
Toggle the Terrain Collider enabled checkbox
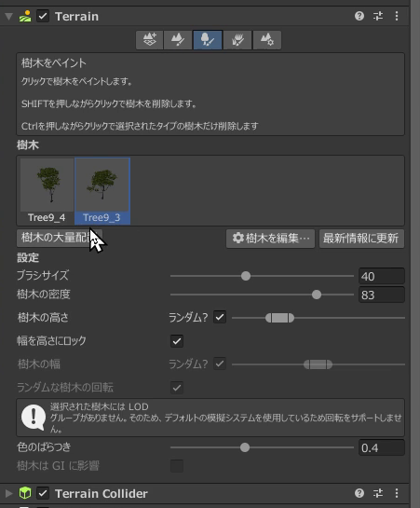point(43,493)
